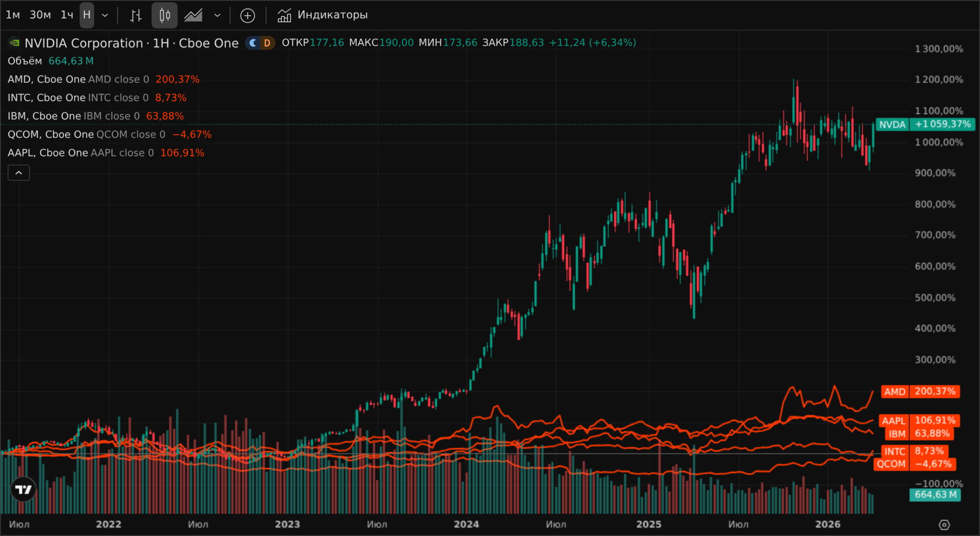Select the bars chart type icon
Screen dimensions: 980x536
coord(136,16)
